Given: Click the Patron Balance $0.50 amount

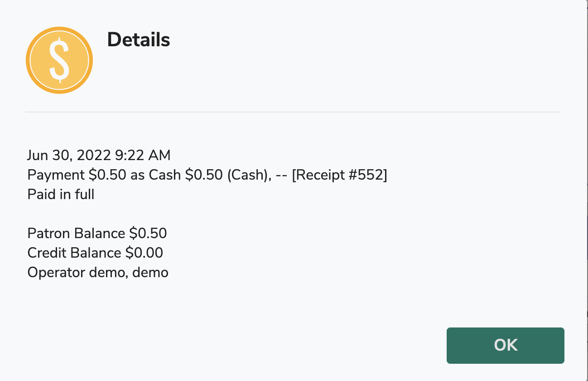Looking at the screenshot, I should click(148, 234).
